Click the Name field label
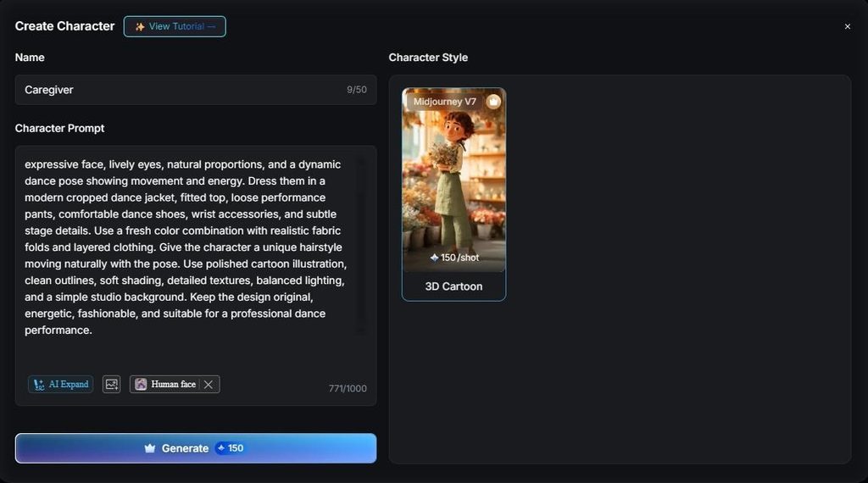Image resolution: width=868 pixels, height=483 pixels. (30, 58)
